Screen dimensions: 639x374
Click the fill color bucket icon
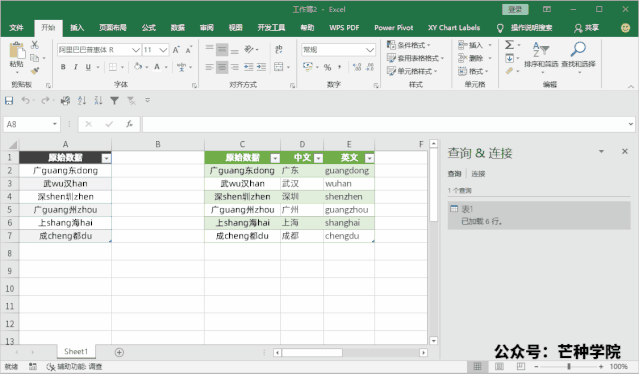click(x=138, y=66)
